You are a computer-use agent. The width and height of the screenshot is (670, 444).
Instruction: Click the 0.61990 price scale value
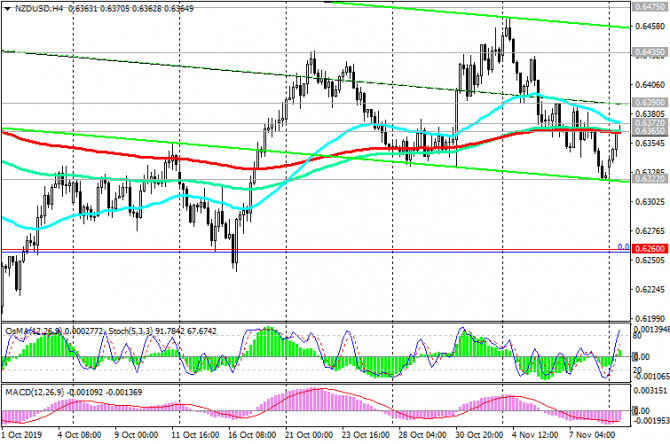[x=650, y=319]
